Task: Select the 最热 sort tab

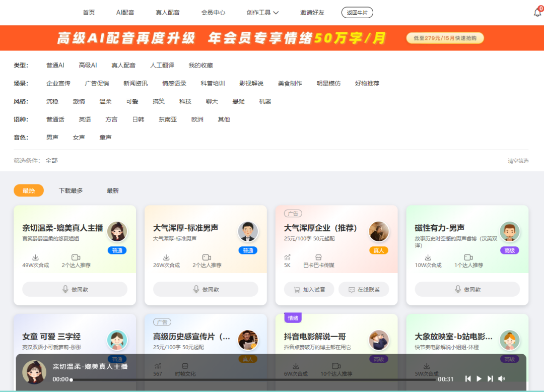Action: coord(29,190)
